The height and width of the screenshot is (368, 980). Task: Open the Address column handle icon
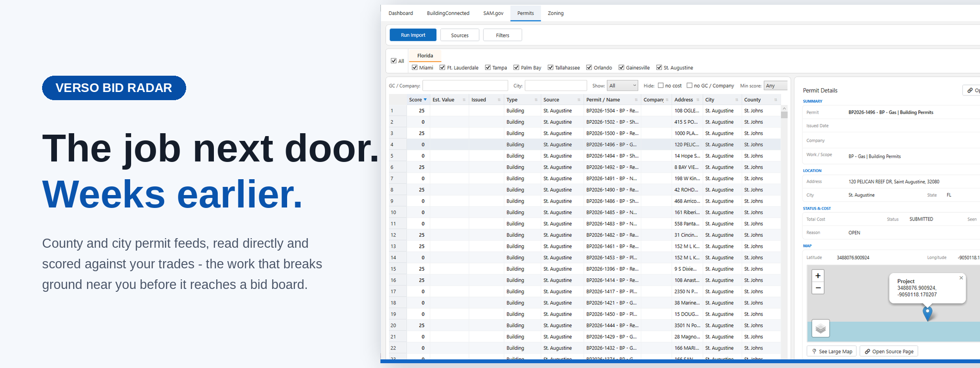click(x=698, y=100)
